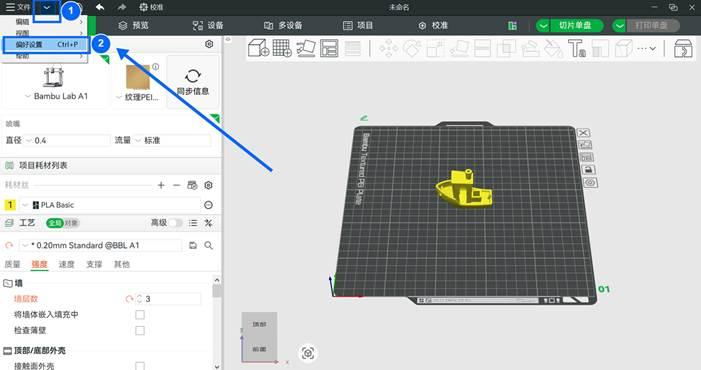Check 检查薄壁 checkbox
The width and height of the screenshot is (701, 370).
tap(140, 330)
